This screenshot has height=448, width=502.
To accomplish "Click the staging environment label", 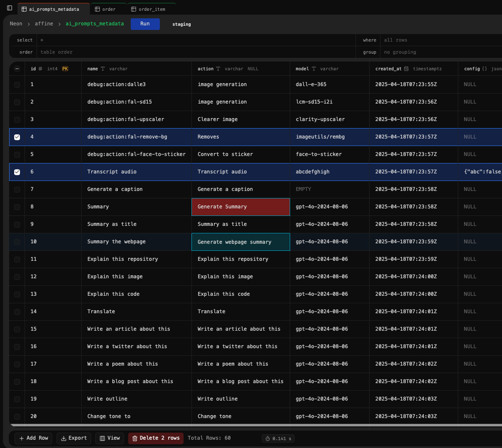I will click(x=181, y=24).
